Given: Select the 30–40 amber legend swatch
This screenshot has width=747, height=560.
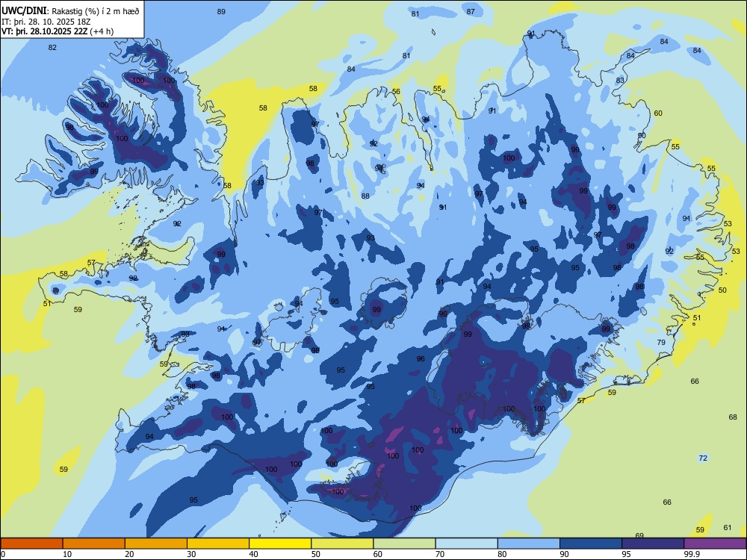Looking at the screenshot, I should click(218, 544).
